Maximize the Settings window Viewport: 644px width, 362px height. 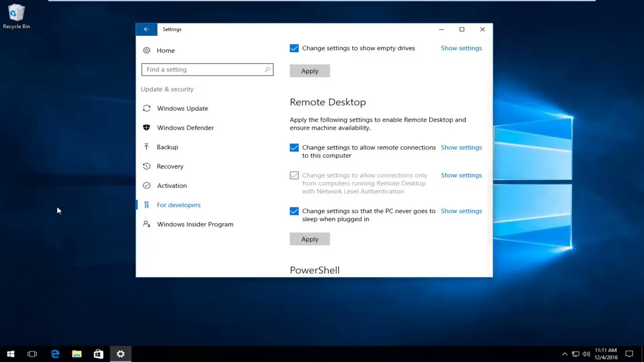(x=462, y=29)
